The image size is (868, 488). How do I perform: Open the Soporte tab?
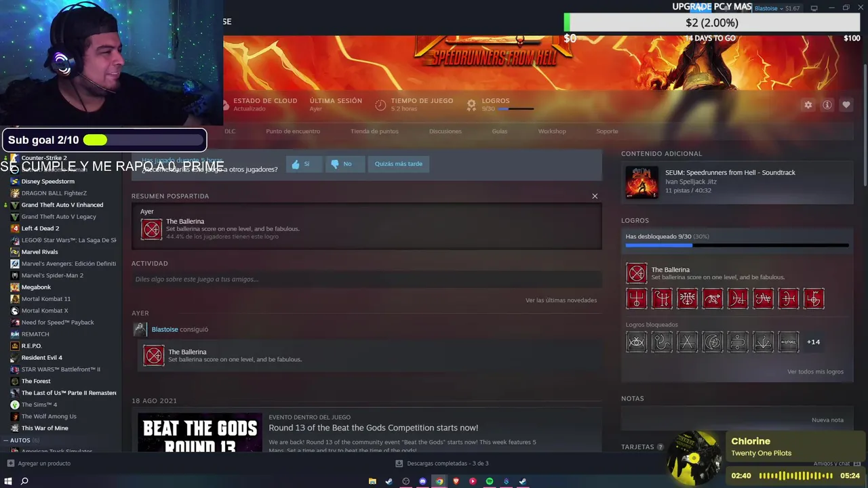tap(607, 131)
